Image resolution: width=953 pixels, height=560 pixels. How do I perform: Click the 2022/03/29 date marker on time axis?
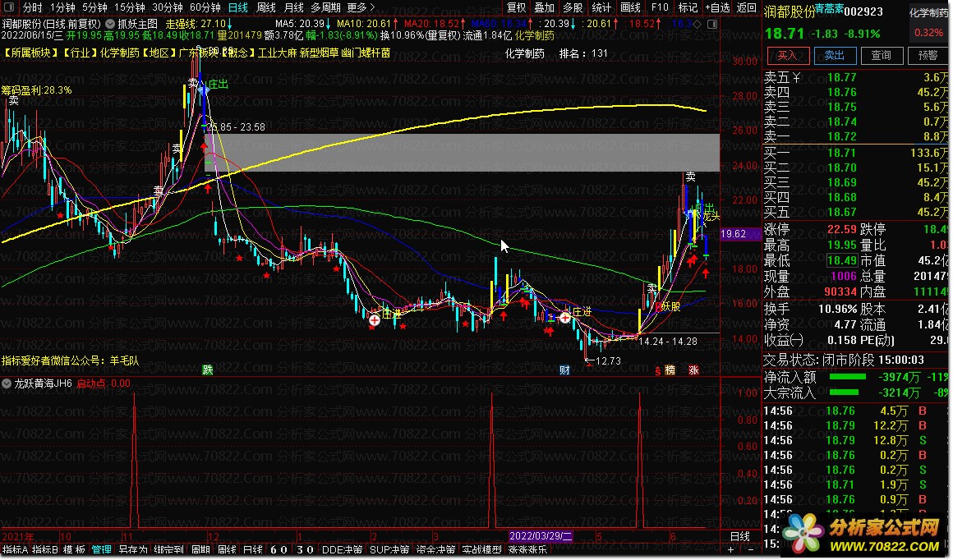[x=541, y=536]
